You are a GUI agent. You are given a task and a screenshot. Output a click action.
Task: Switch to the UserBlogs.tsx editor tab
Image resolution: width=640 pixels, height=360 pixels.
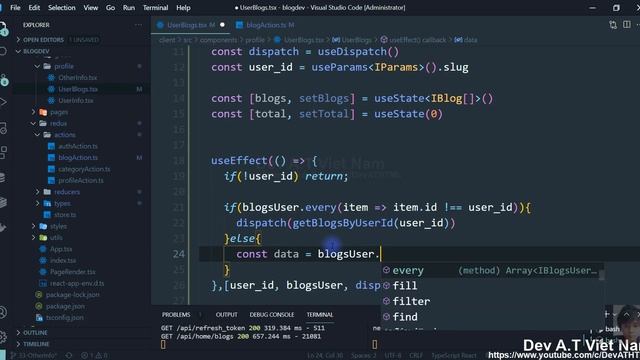pos(190,25)
